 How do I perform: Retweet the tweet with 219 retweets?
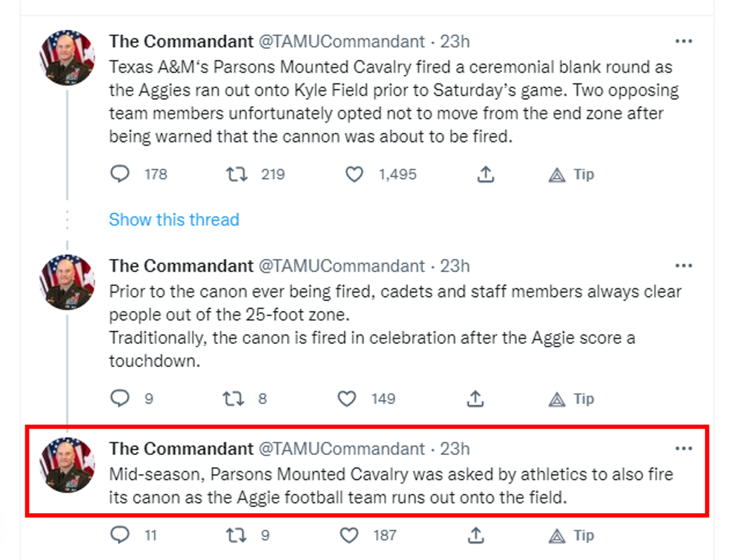[x=237, y=174]
